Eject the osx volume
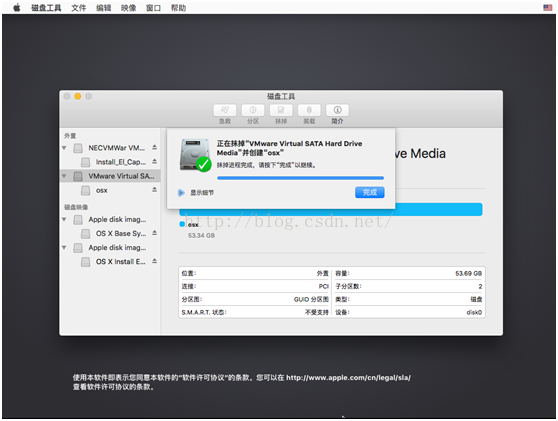 click(x=154, y=189)
